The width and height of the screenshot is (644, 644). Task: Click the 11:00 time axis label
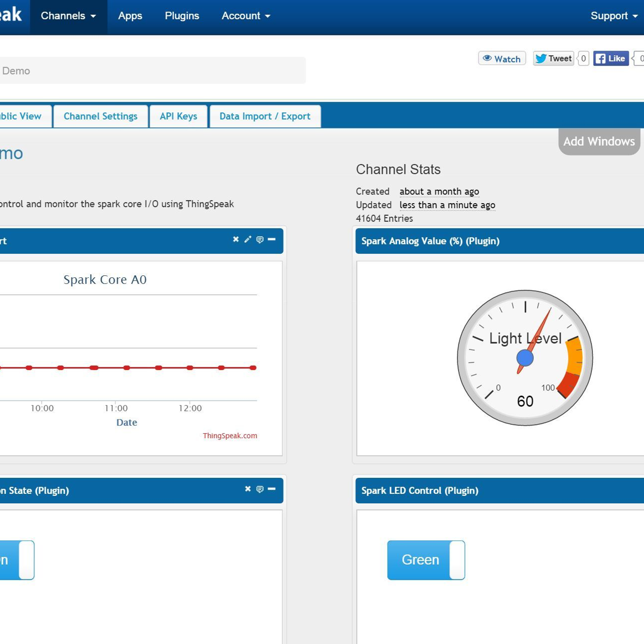click(116, 408)
